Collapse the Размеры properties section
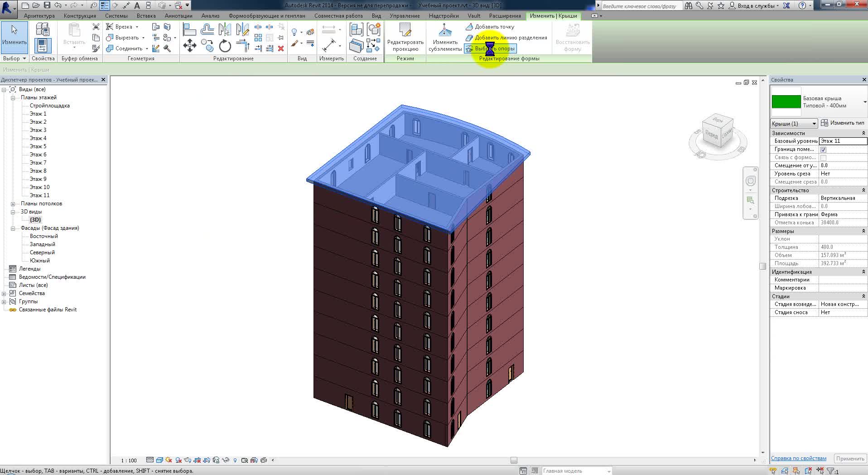This screenshot has height=475, width=868. click(863, 231)
